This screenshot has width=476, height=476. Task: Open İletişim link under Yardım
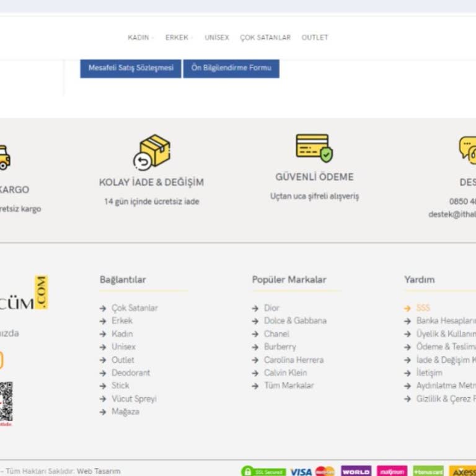click(429, 372)
